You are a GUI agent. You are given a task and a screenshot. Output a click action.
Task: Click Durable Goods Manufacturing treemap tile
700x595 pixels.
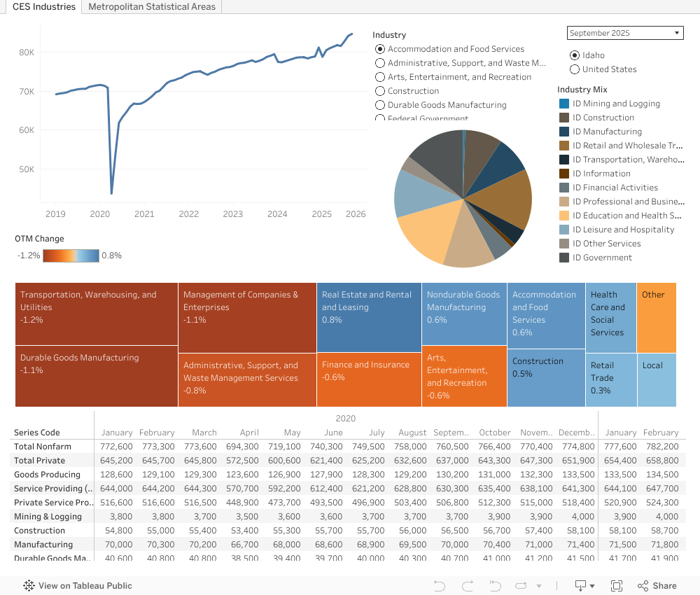click(x=97, y=377)
